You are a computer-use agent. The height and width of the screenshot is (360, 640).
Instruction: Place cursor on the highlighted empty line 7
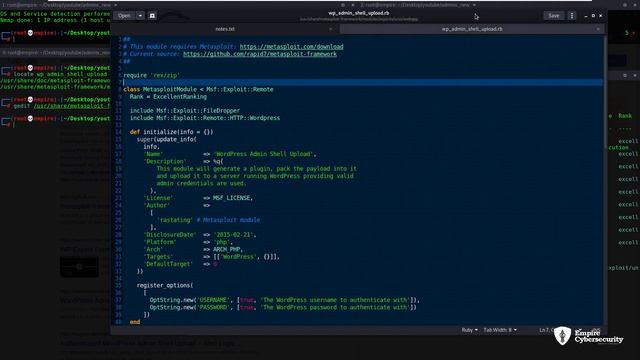pos(362,82)
